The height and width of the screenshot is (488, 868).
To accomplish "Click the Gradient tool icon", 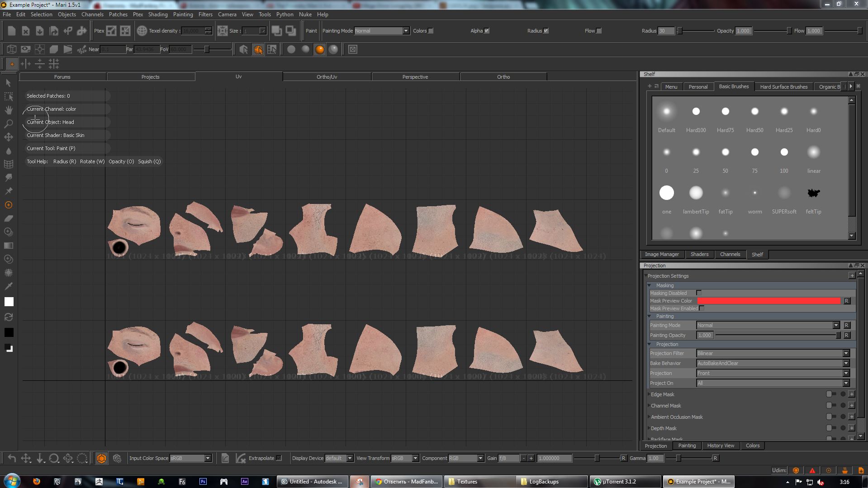I will point(9,246).
